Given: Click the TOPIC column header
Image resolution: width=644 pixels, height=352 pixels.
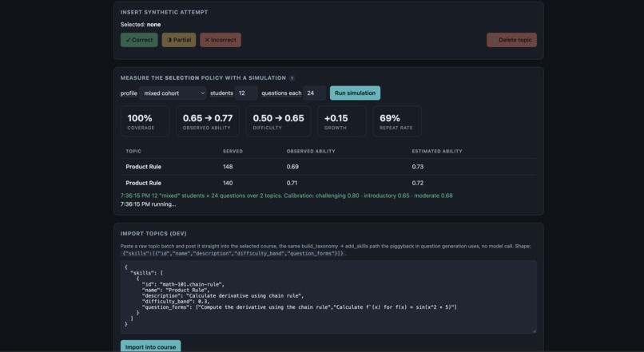Looking at the screenshot, I should pyautogui.click(x=133, y=152).
